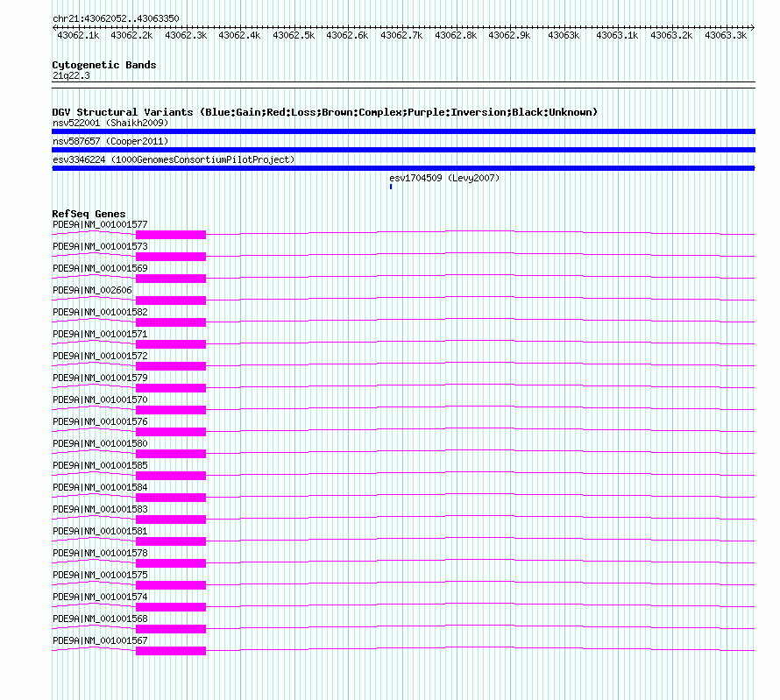The height and width of the screenshot is (700, 780).
Task: Select the blue gain bar below nsv587657
Action: [x=403, y=150]
